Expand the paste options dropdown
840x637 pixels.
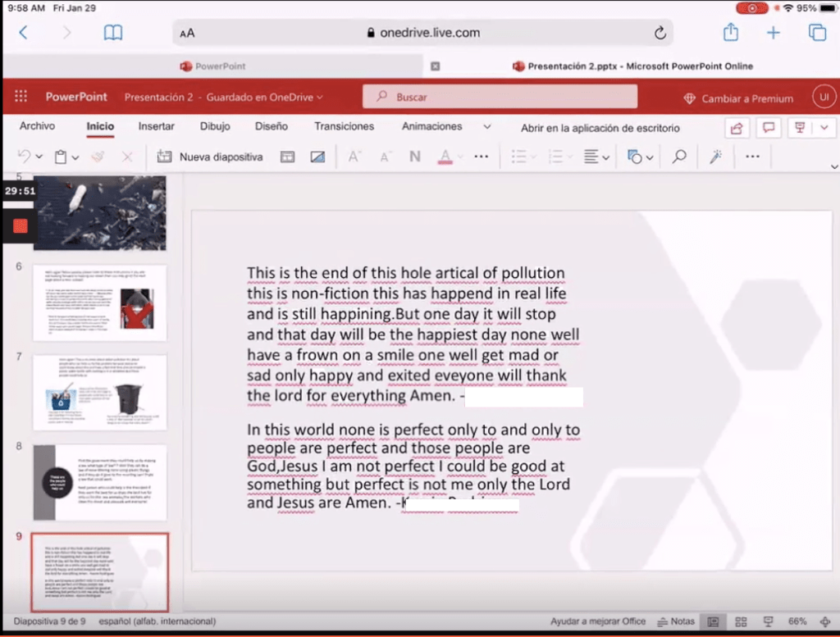click(75, 157)
